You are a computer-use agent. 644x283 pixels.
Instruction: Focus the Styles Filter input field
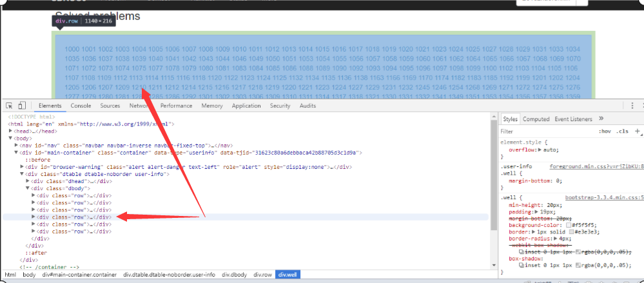click(546, 132)
